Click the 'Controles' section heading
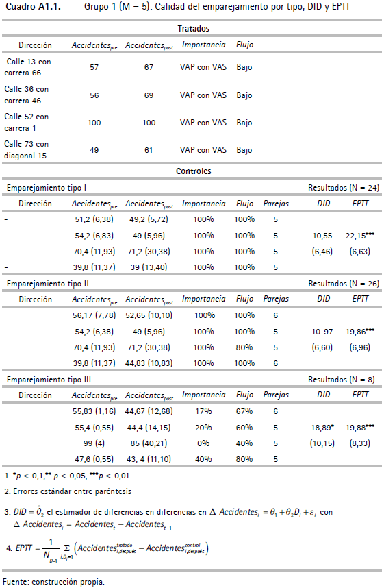This screenshot has height=588, width=384. [x=193, y=171]
